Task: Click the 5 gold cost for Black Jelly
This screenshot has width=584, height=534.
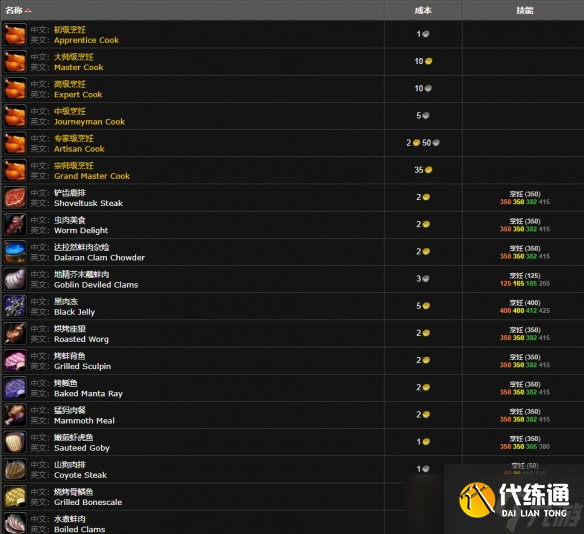Action: 423,306
